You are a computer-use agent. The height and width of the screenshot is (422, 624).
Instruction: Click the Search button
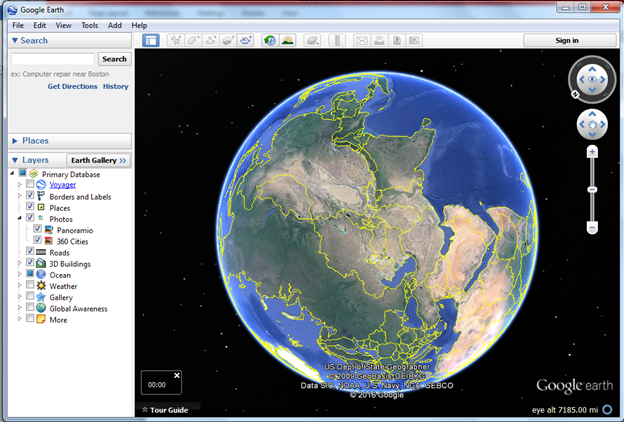click(x=115, y=59)
